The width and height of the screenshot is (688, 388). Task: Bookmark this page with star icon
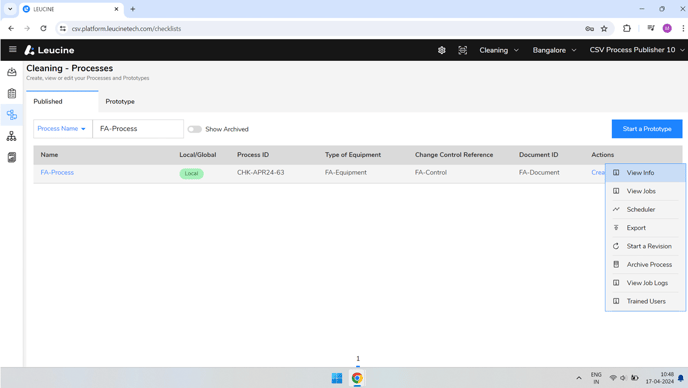pyautogui.click(x=604, y=29)
